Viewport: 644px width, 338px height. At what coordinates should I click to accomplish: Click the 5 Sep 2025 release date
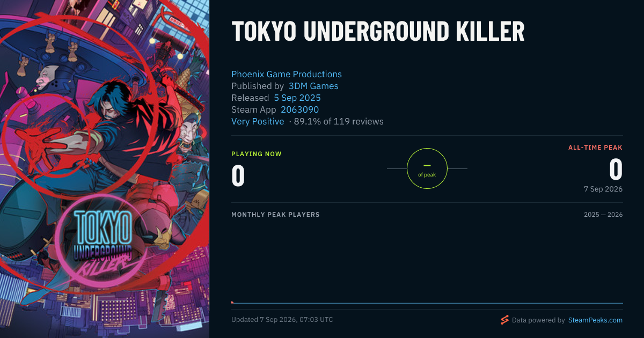(297, 98)
